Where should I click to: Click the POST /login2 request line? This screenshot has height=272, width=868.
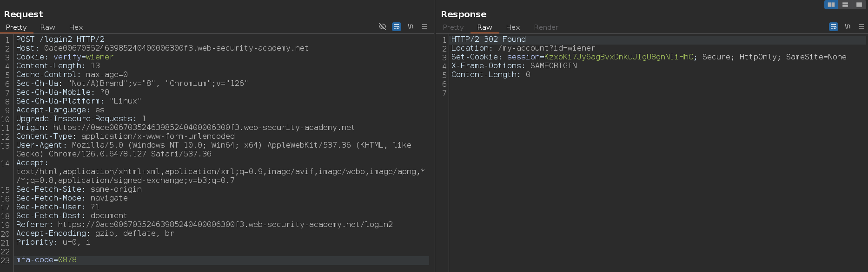click(x=60, y=39)
